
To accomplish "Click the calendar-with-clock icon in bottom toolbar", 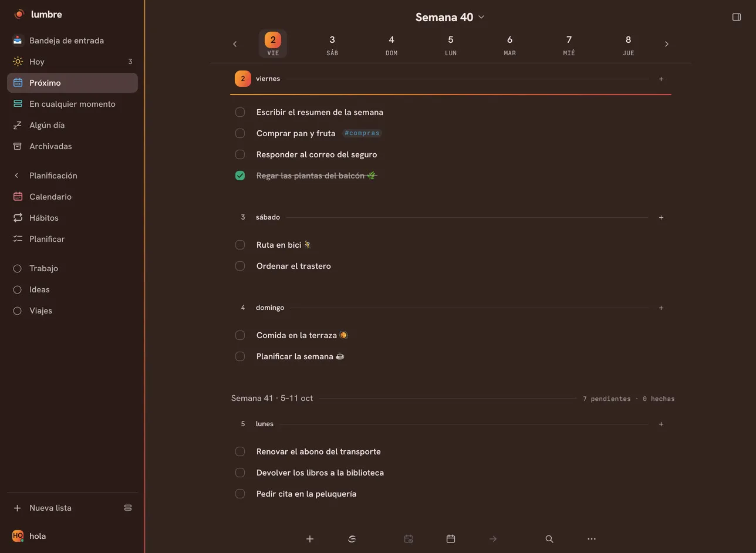I will click(409, 539).
